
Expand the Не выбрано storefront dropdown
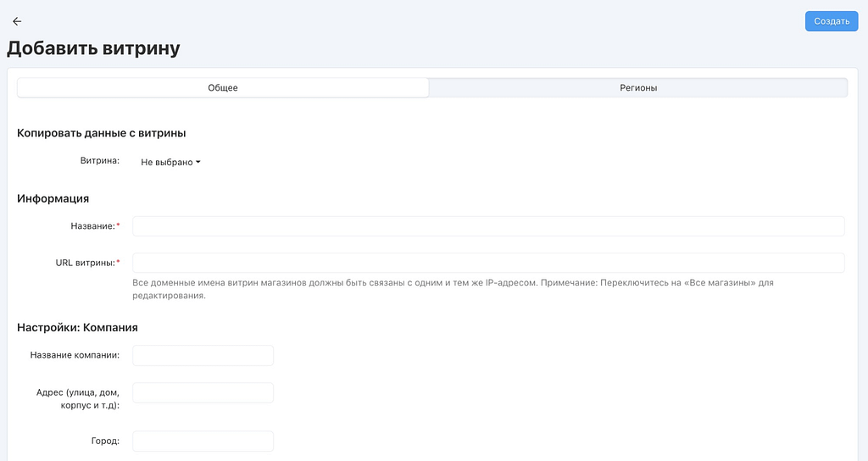pyautogui.click(x=170, y=162)
